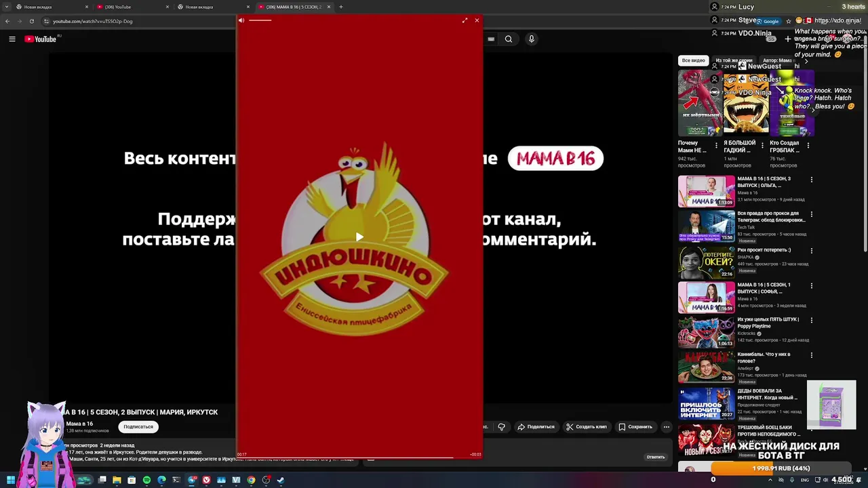Click the Подписаться subscribe button
This screenshot has width=868, height=488.
(138, 426)
